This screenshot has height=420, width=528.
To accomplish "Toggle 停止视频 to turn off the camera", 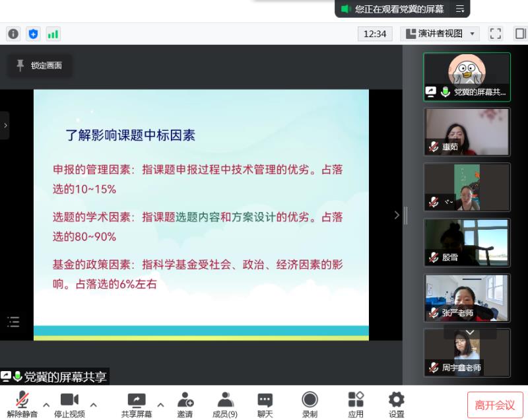I will click(x=69, y=404).
